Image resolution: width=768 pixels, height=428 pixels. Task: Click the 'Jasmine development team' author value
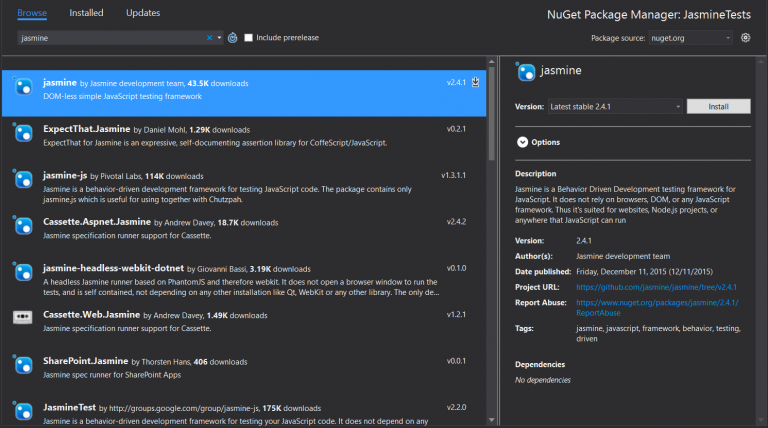[x=623, y=256]
